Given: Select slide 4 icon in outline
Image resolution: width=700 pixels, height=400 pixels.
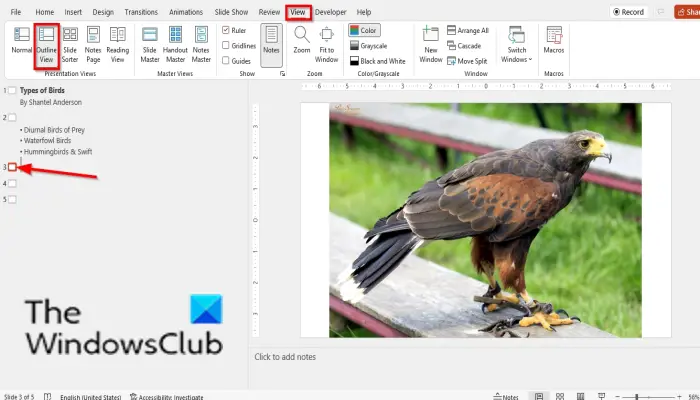Looking at the screenshot, I should click(x=12, y=183).
